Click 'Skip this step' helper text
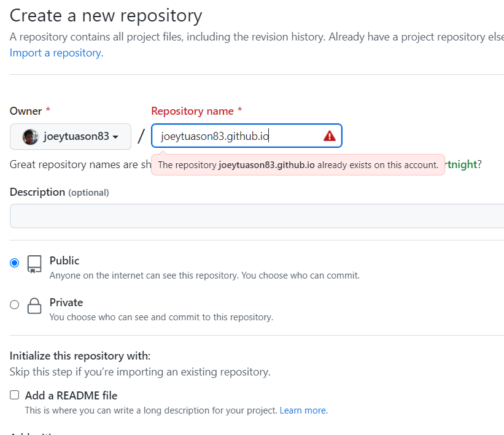The width and height of the screenshot is (504, 435). 140,372
